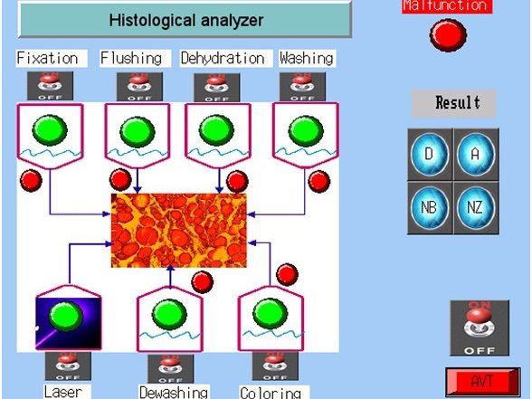Click the round D result button
The width and height of the screenshot is (532, 399).
[x=430, y=154]
